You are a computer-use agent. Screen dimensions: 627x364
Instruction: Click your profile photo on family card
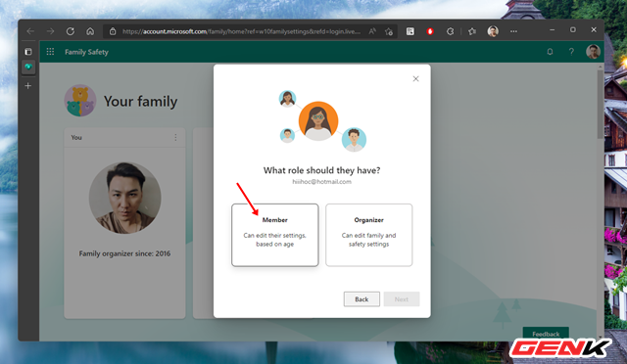pyautogui.click(x=125, y=199)
